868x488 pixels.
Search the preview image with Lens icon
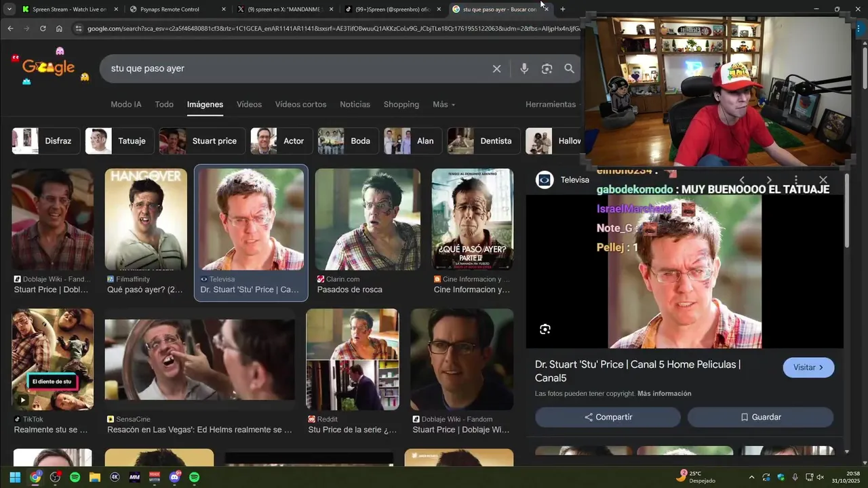click(x=545, y=329)
